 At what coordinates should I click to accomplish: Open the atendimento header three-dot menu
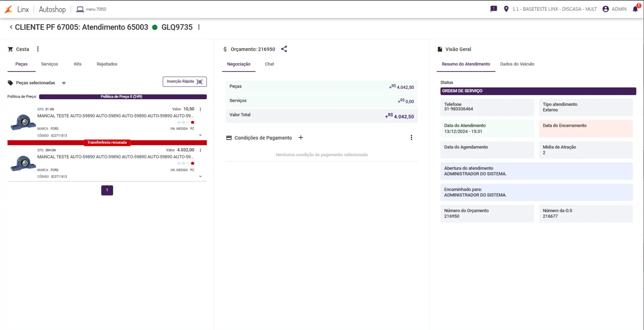point(199,27)
